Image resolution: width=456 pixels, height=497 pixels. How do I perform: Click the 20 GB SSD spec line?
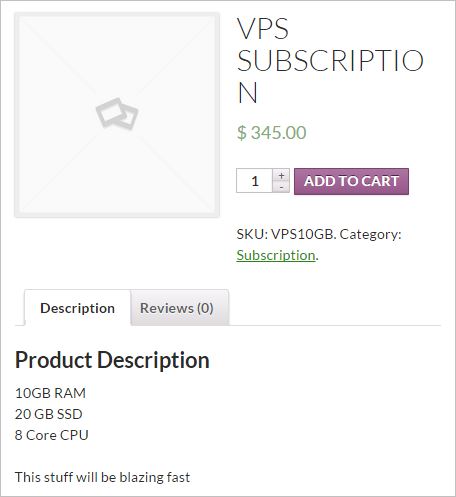point(49,414)
